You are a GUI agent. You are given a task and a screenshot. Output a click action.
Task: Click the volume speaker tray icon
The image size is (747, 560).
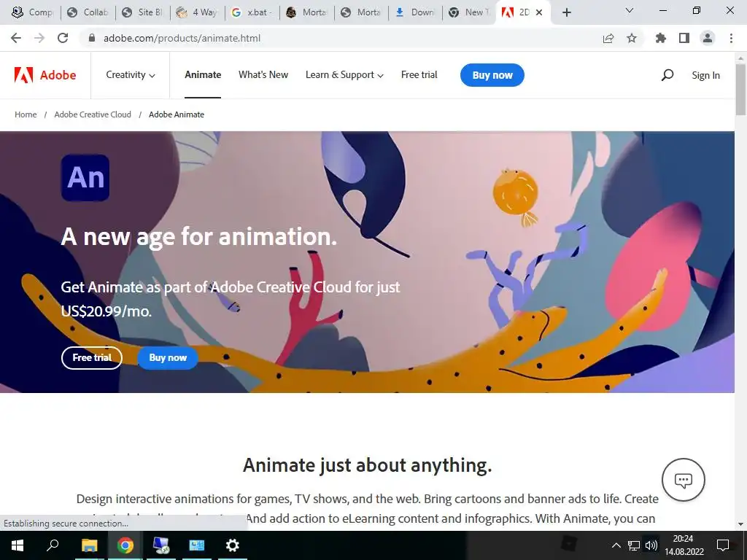pyautogui.click(x=651, y=545)
